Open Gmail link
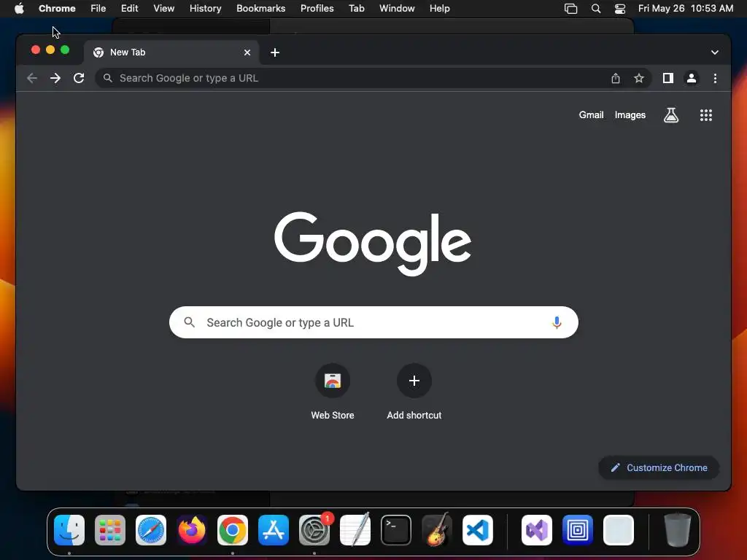This screenshot has height=560, width=747. pos(591,114)
